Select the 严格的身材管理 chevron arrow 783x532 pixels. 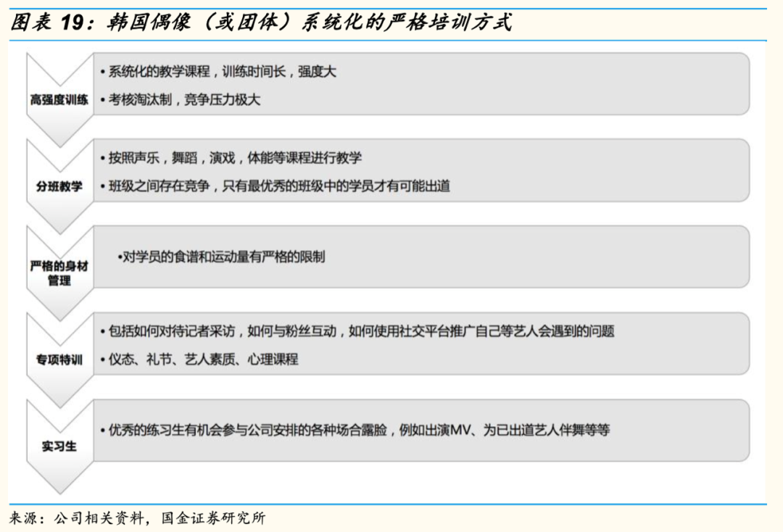pos(59,273)
